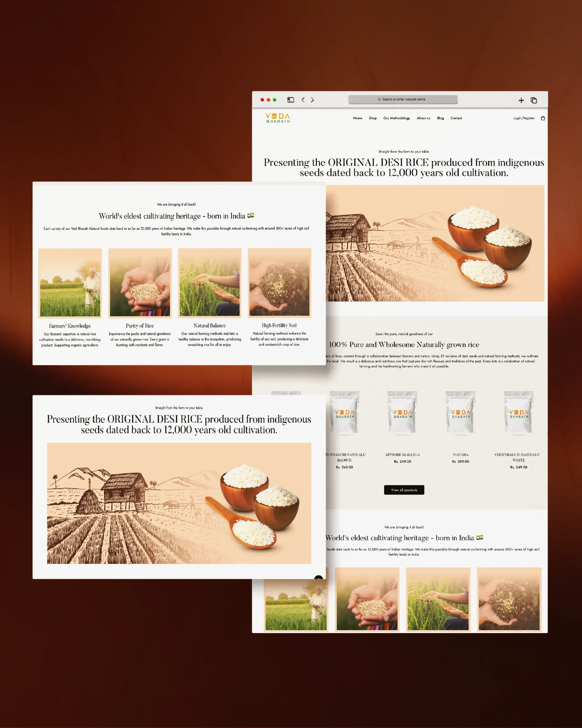Click the Natural Balance photo in left panel
Viewport: 582px width, 728px height.
210,283
